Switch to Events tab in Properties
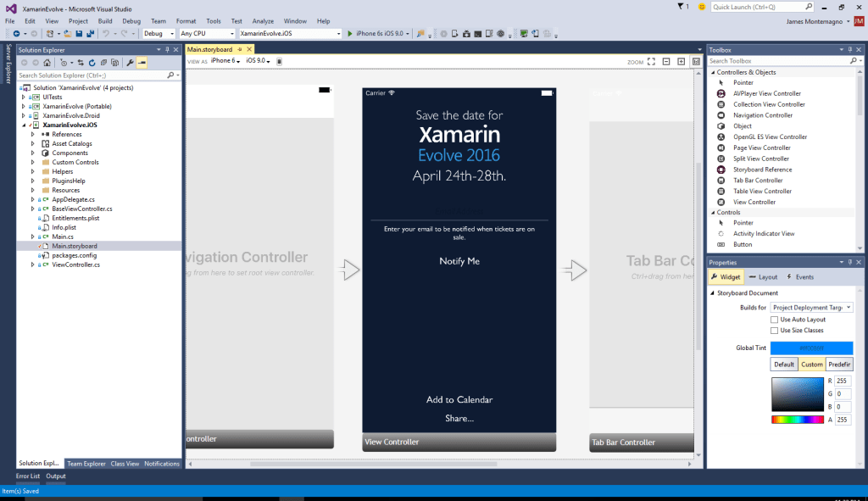 (x=800, y=277)
